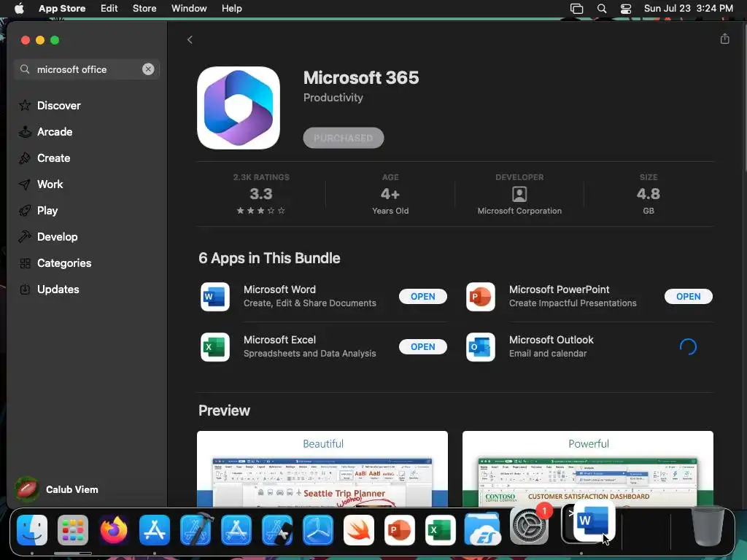Click the Microsoft Word bundle icon
This screenshot has width=747, height=560.
215,297
